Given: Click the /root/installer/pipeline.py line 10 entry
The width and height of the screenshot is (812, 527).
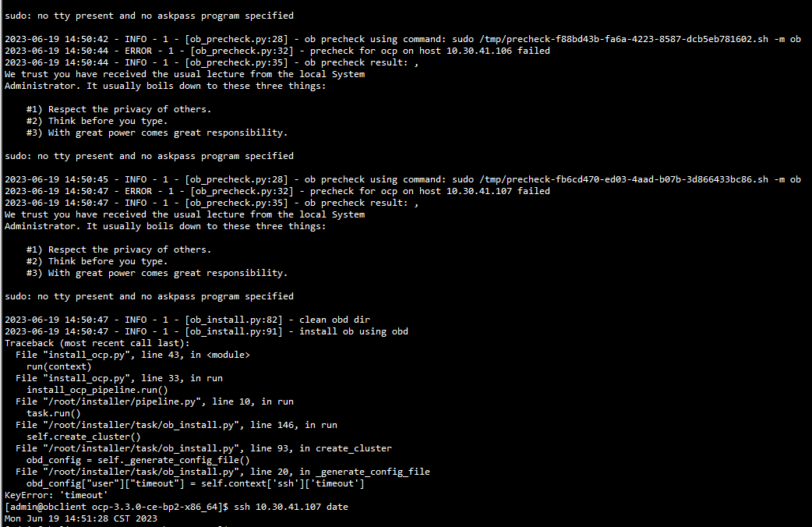Looking at the screenshot, I should (154, 401).
